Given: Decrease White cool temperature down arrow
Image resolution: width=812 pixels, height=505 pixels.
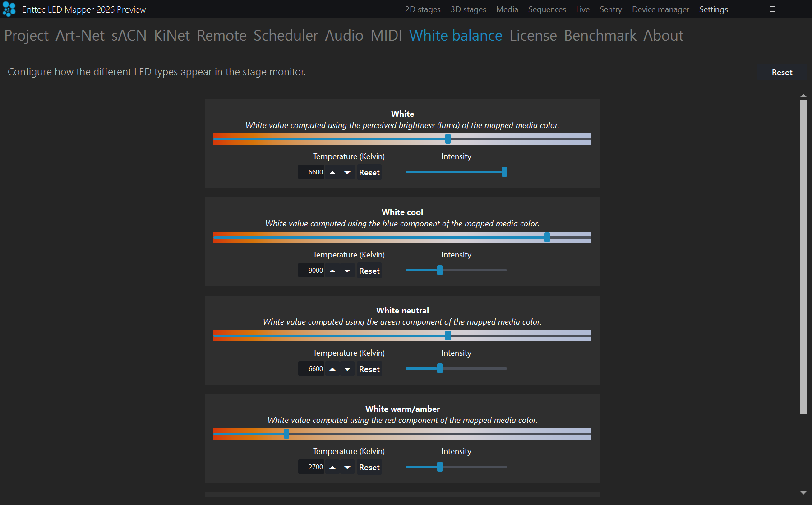Looking at the screenshot, I should pos(347,271).
